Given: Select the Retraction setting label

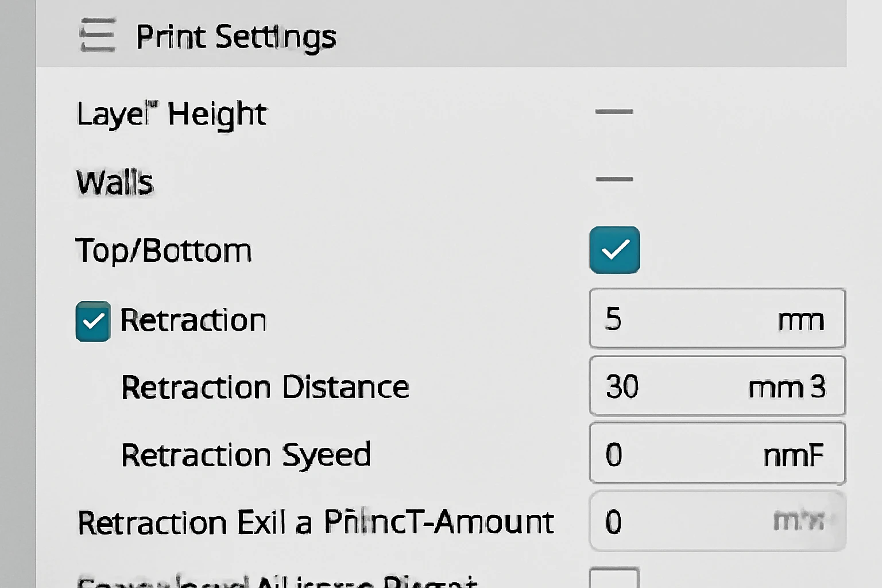Looking at the screenshot, I should (x=193, y=320).
